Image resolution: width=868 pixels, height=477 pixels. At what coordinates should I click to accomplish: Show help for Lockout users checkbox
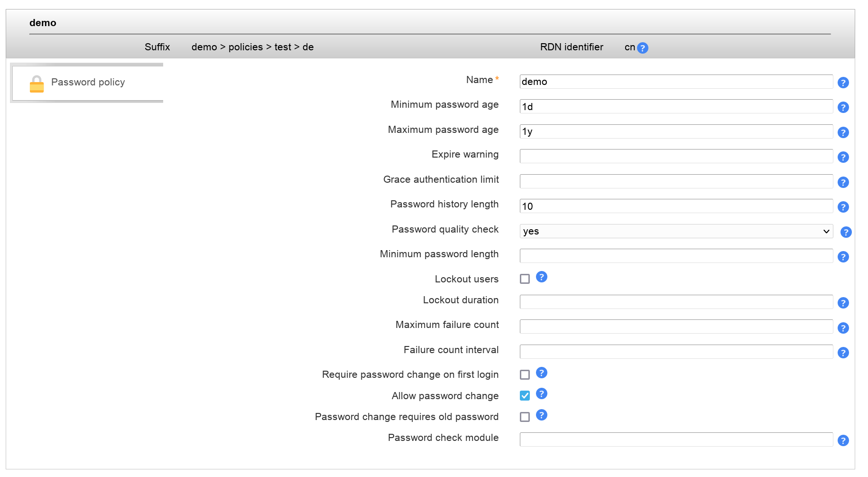[x=541, y=277]
